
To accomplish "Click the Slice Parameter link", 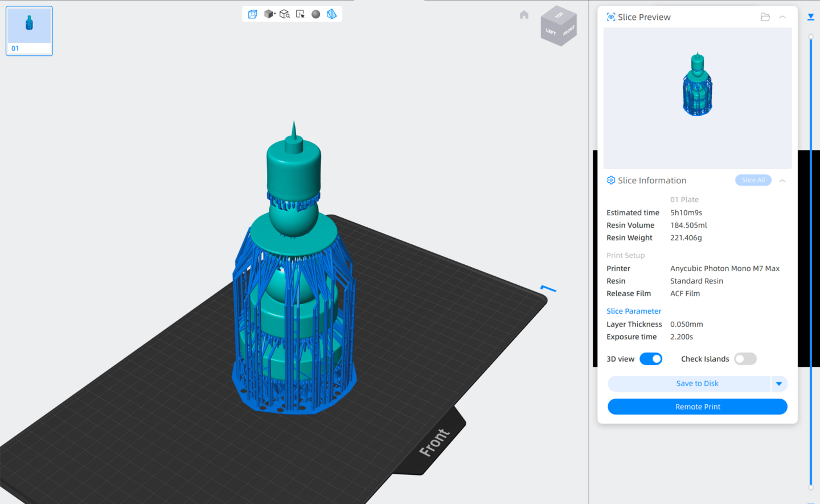I will click(x=634, y=311).
